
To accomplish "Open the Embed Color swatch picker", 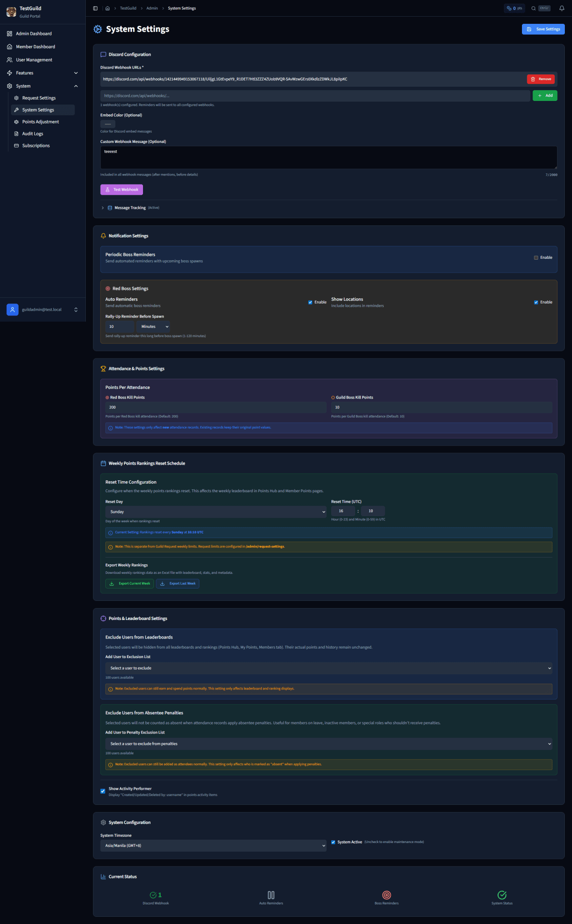I will click(x=108, y=124).
